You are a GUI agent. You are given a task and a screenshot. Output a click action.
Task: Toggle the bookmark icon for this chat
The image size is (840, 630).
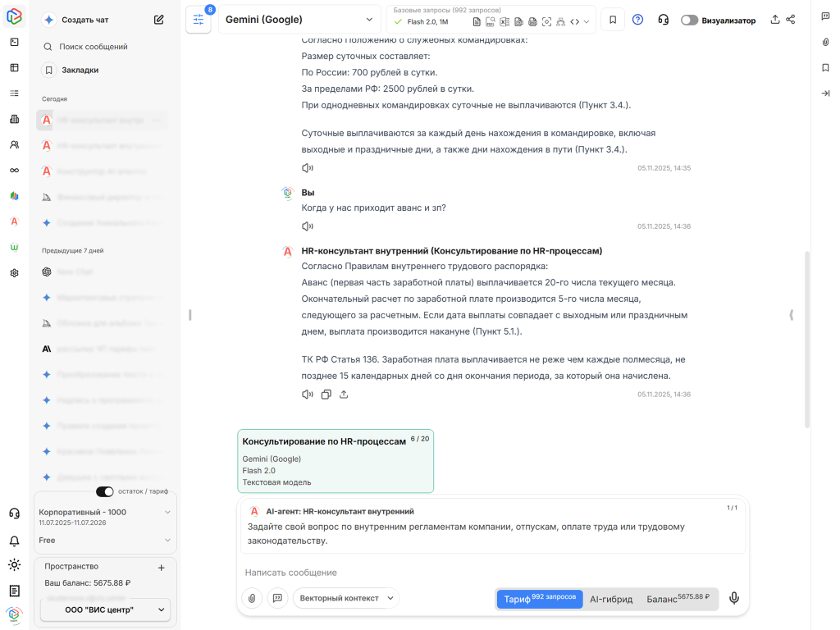[x=613, y=20]
